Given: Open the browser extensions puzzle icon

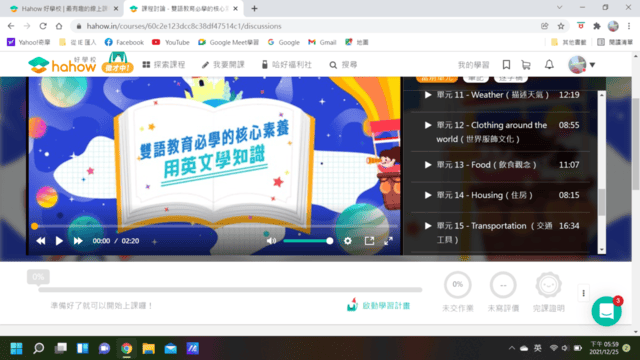Looking at the screenshot, I should point(597,26).
